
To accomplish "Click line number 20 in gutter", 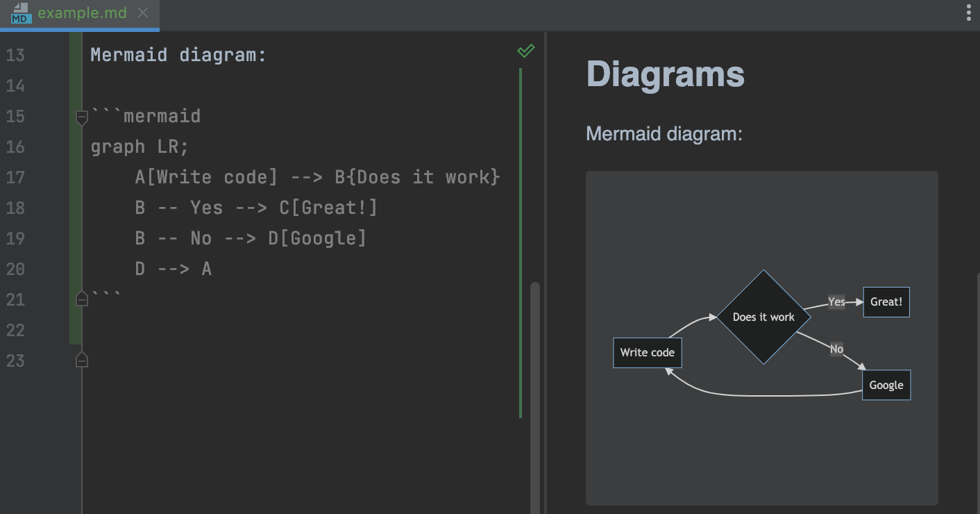I will [x=15, y=269].
